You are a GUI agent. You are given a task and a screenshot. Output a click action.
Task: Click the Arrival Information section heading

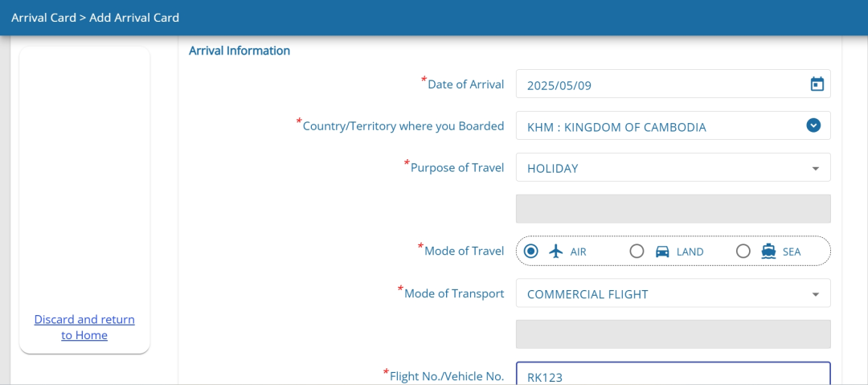[240, 51]
